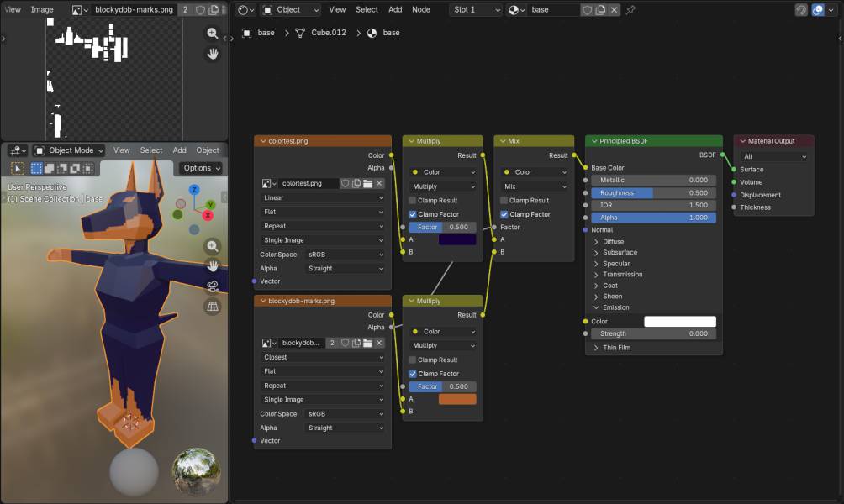Open the Linear interpolation dropdown on colortest.png node
Viewport: 844px width, 504px height.
(323, 198)
